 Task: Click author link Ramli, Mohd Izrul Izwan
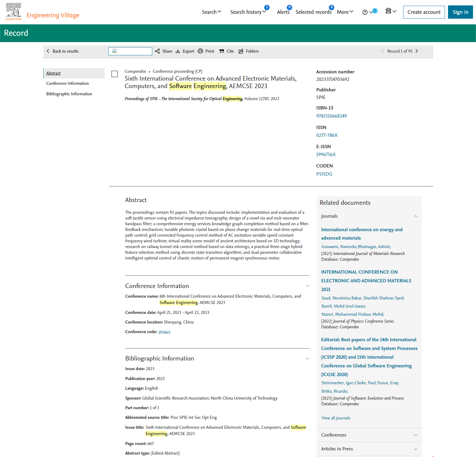(343, 306)
